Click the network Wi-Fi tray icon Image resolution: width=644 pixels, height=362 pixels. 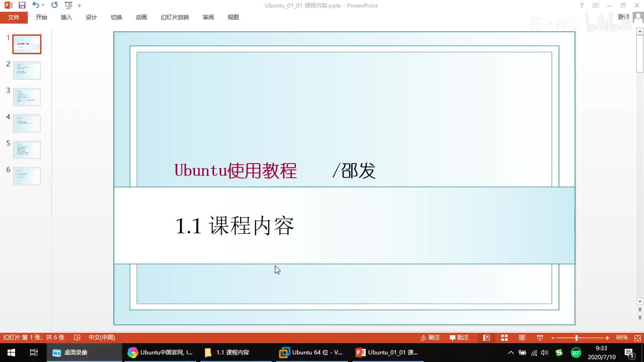534,352
